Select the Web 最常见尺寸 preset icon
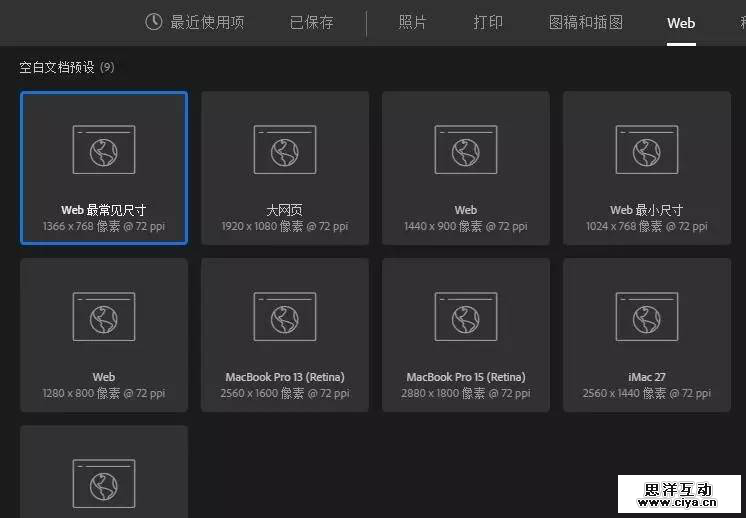This screenshot has height=518, width=746. coord(103,150)
